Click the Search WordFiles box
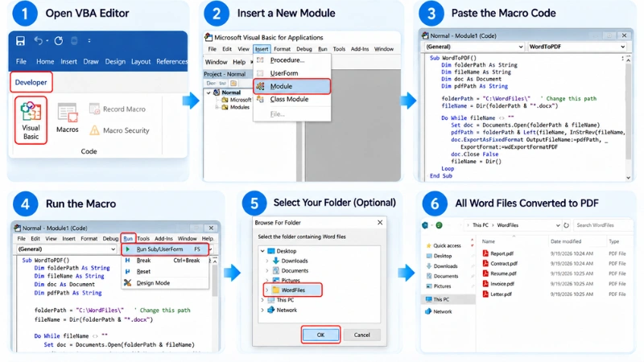This screenshot has height=362, width=644. point(602,225)
